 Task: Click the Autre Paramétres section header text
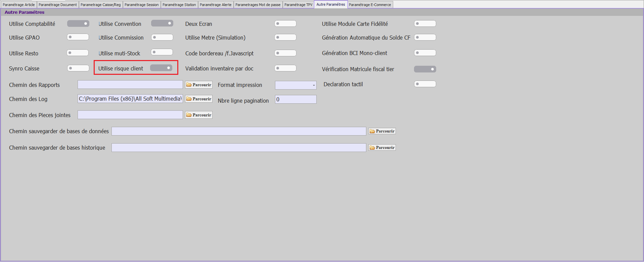[x=25, y=12]
